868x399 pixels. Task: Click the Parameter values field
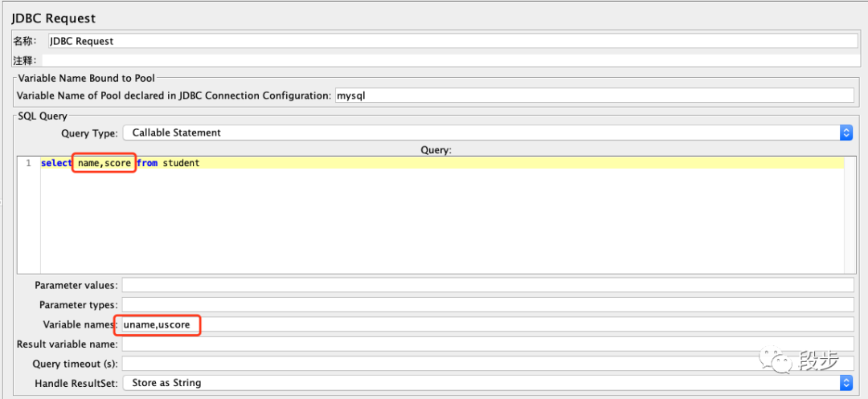488,285
